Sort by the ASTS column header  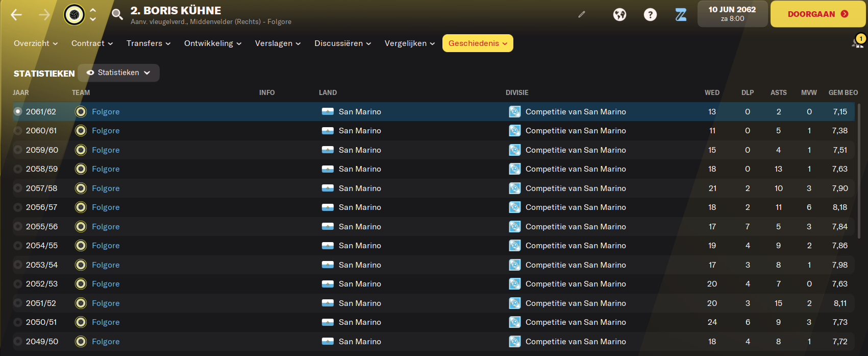(778, 92)
